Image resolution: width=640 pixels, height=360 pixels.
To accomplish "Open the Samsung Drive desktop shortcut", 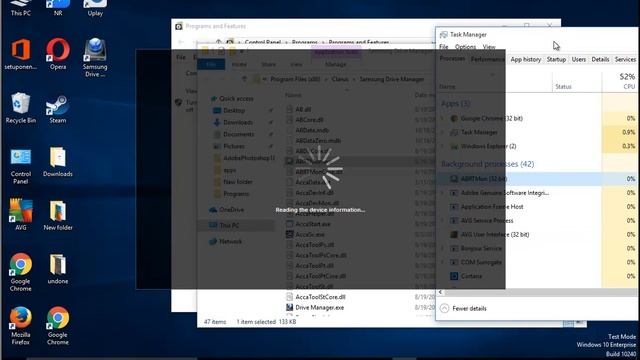I will (x=95, y=57).
